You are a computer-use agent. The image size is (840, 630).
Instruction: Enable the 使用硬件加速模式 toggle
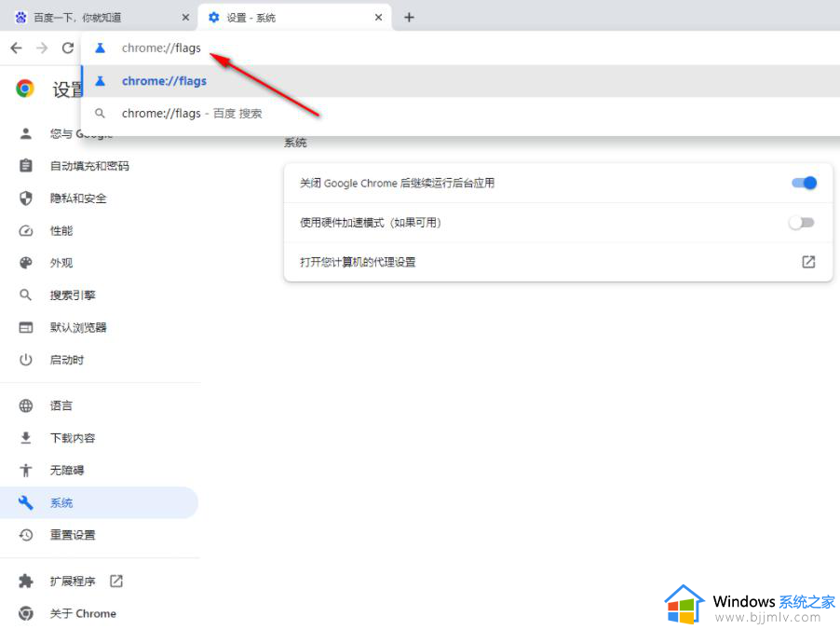(802, 223)
